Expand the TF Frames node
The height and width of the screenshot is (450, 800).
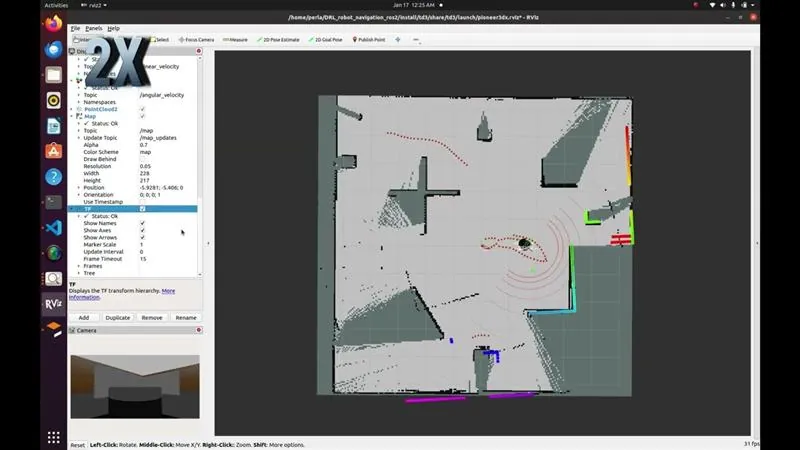[x=79, y=266]
